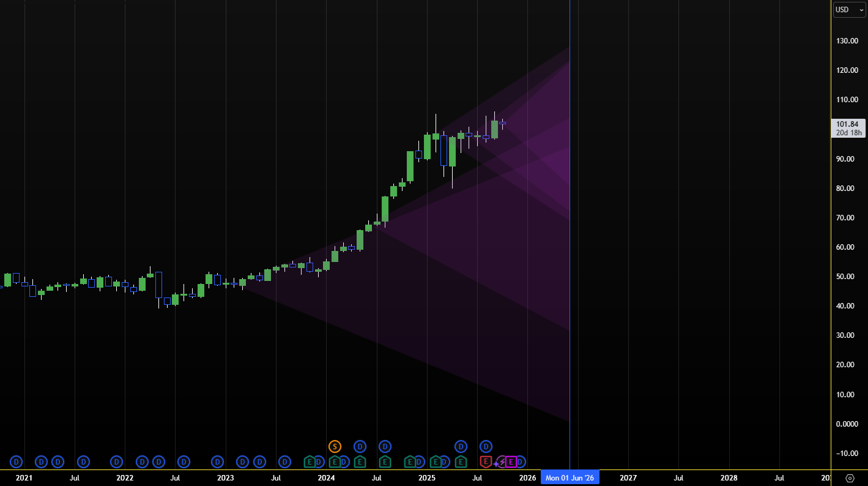The height and width of the screenshot is (486, 868).
Task: Click the D marker just after Jul 2022
Action: (184, 462)
